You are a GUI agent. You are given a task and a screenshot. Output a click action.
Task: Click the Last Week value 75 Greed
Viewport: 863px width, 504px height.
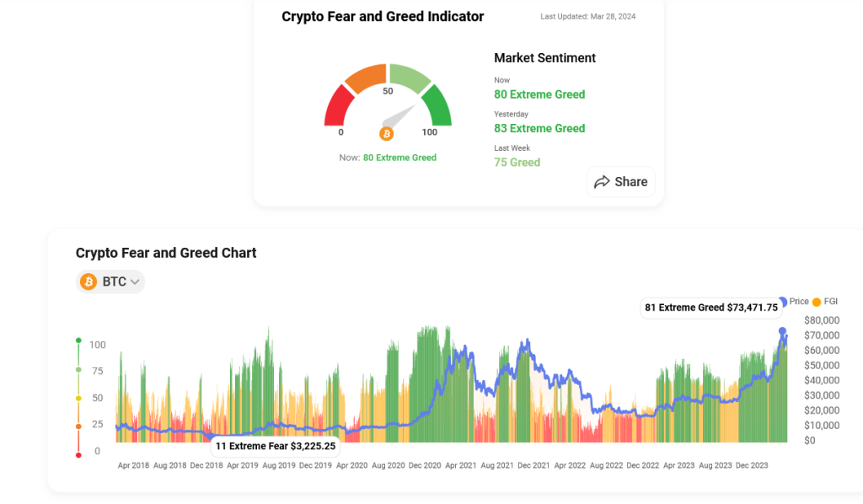pos(517,162)
